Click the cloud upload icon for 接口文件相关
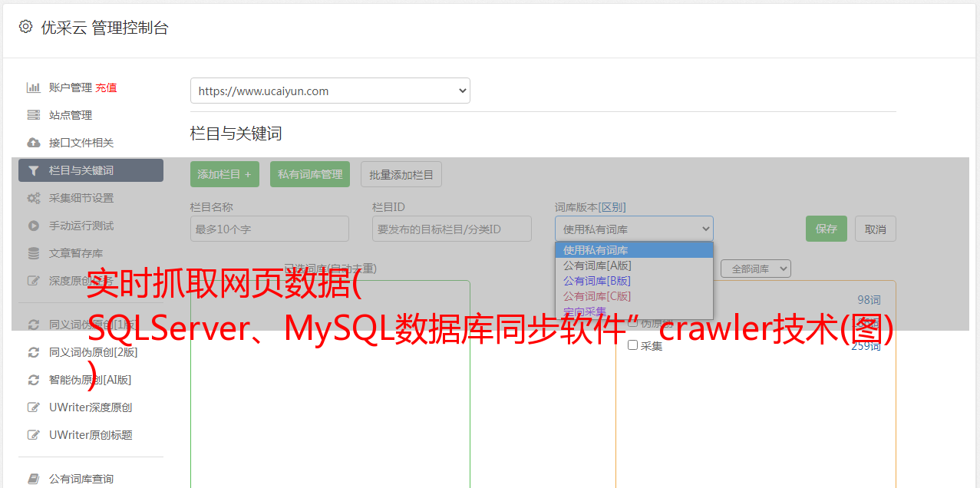Viewport: 980px width, 488px height. [33, 143]
